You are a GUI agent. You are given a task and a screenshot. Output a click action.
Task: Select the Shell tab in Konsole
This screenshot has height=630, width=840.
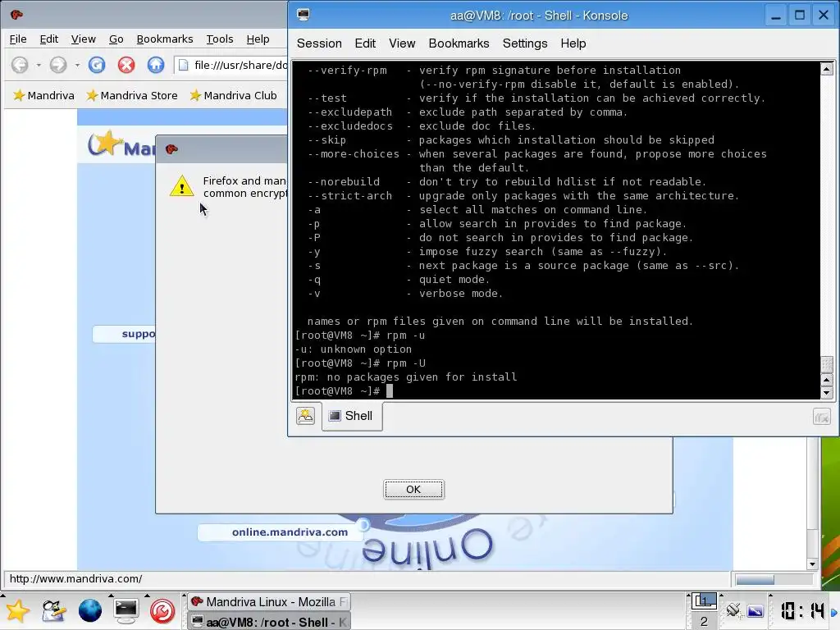point(352,416)
